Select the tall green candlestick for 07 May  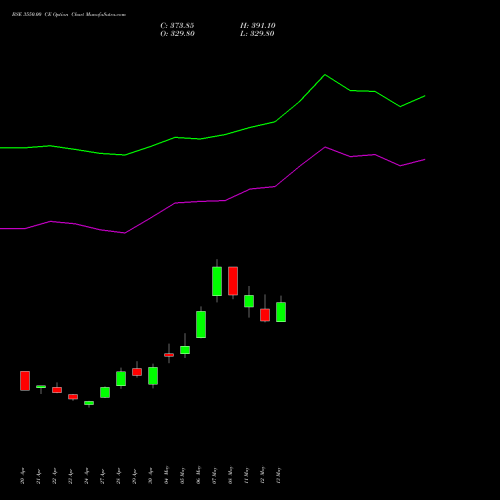[x=217, y=281]
